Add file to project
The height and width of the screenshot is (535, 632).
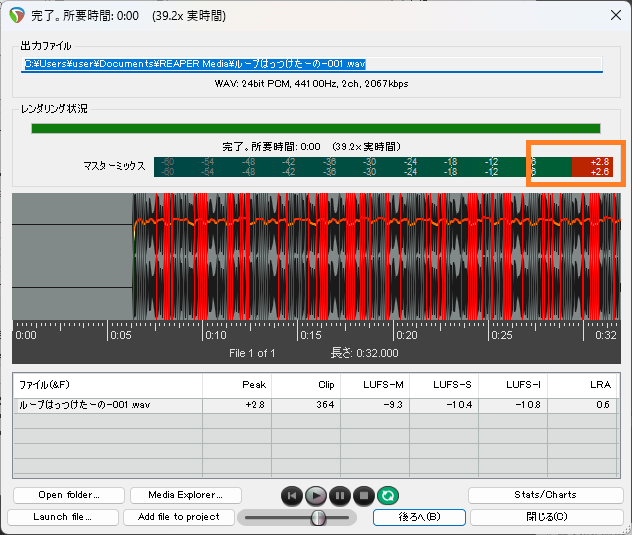[179, 517]
